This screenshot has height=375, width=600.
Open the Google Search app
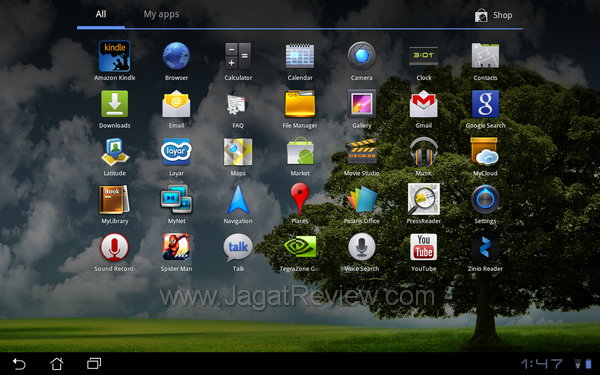pos(485,104)
